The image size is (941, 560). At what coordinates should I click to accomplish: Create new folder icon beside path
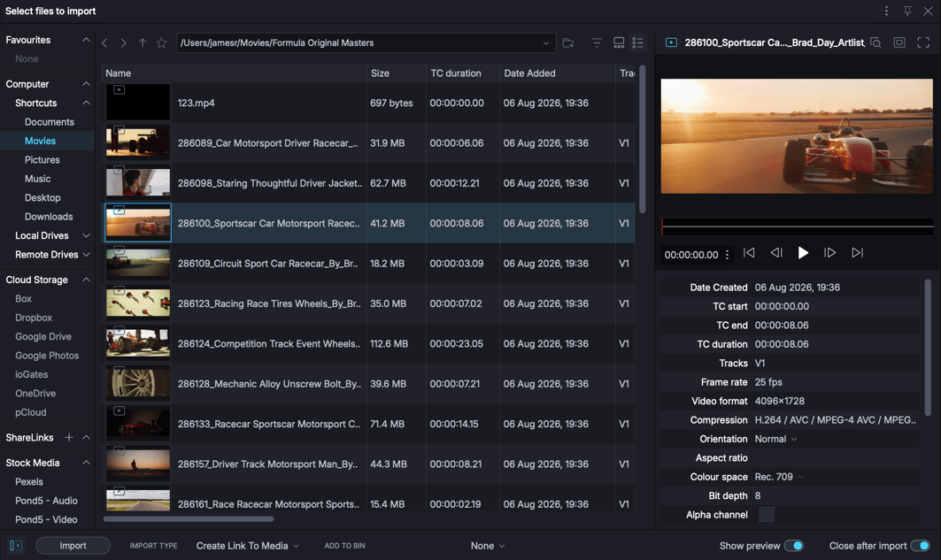[x=568, y=42]
